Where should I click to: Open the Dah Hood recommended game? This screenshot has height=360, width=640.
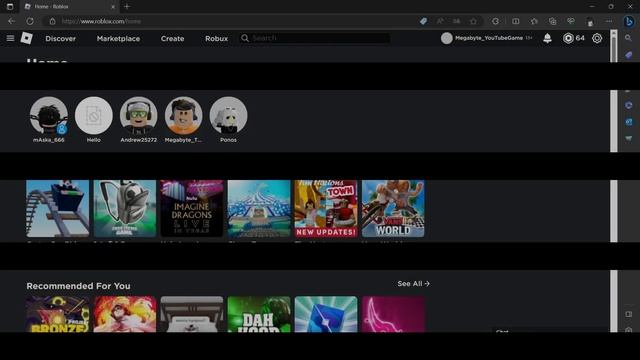(259, 314)
